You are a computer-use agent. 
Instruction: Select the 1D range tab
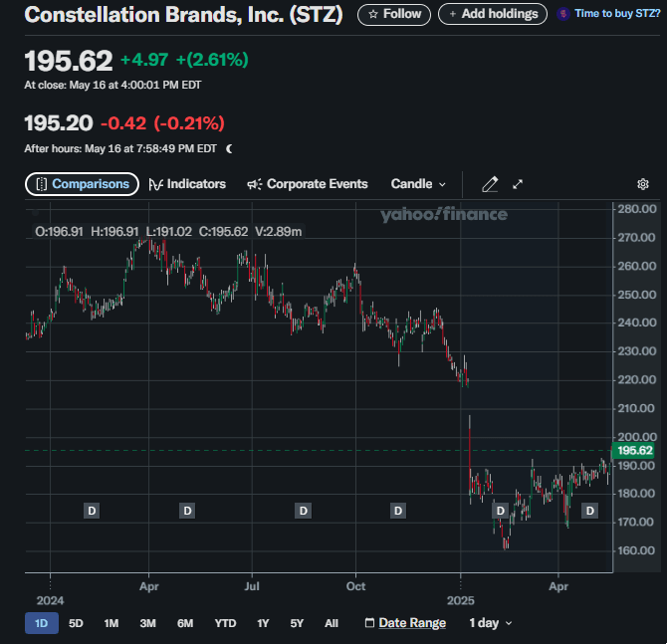(42, 623)
